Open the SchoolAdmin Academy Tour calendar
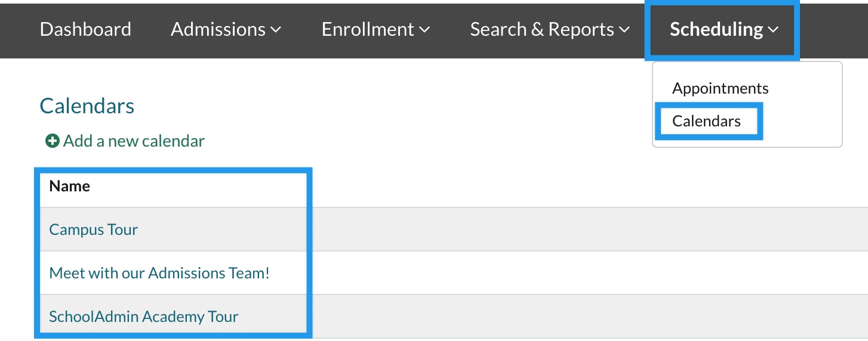Viewport: 868px width, 341px height. tap(144, 317)
